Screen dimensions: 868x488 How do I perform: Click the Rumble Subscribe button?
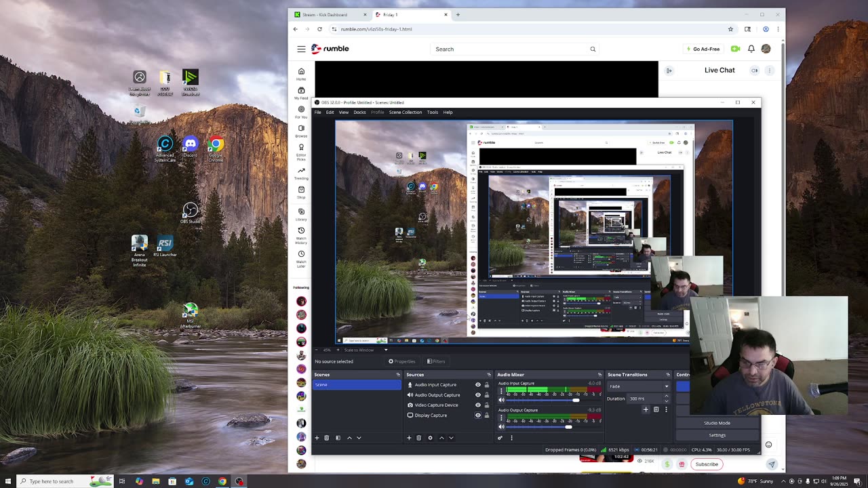706,464
